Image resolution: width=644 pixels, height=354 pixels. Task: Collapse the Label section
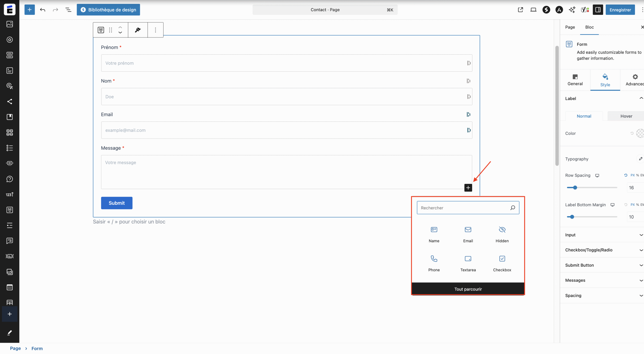[641, 98]
